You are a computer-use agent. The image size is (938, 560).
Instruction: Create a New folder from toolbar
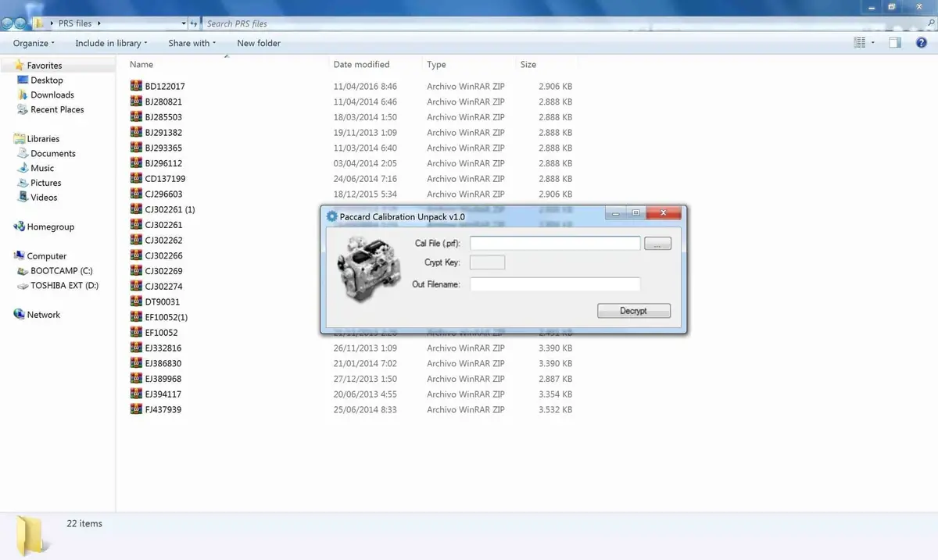coord(259,44)
